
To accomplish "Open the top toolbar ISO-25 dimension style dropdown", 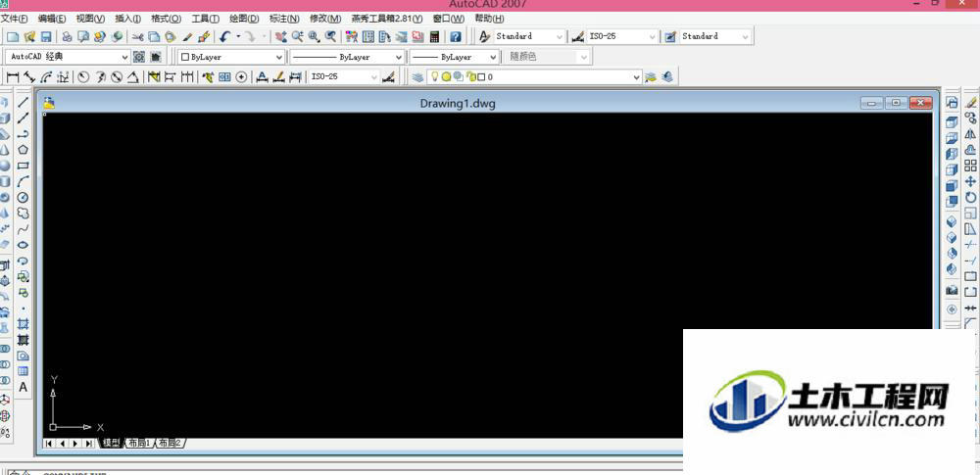I will tap(622, 37).
